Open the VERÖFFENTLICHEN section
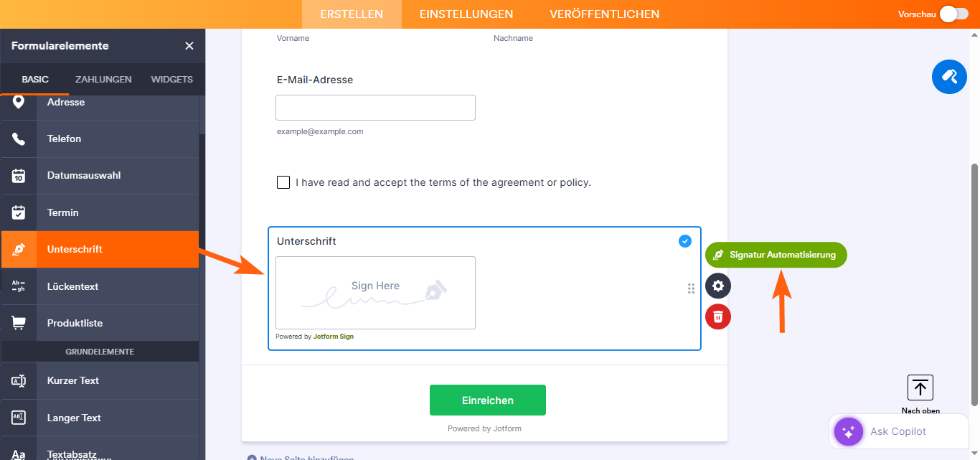The width and height of the screenshot is (980, 460). pyautogui.click(x=604, y=14)
